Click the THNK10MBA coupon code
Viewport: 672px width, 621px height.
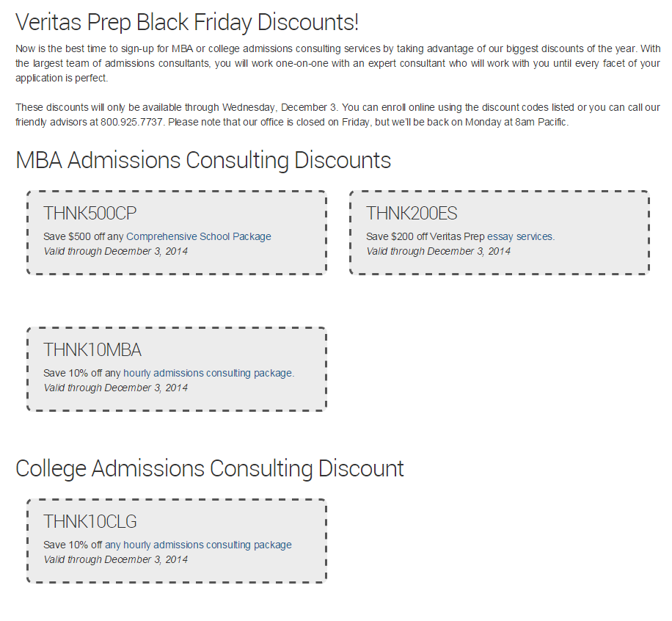92,349
